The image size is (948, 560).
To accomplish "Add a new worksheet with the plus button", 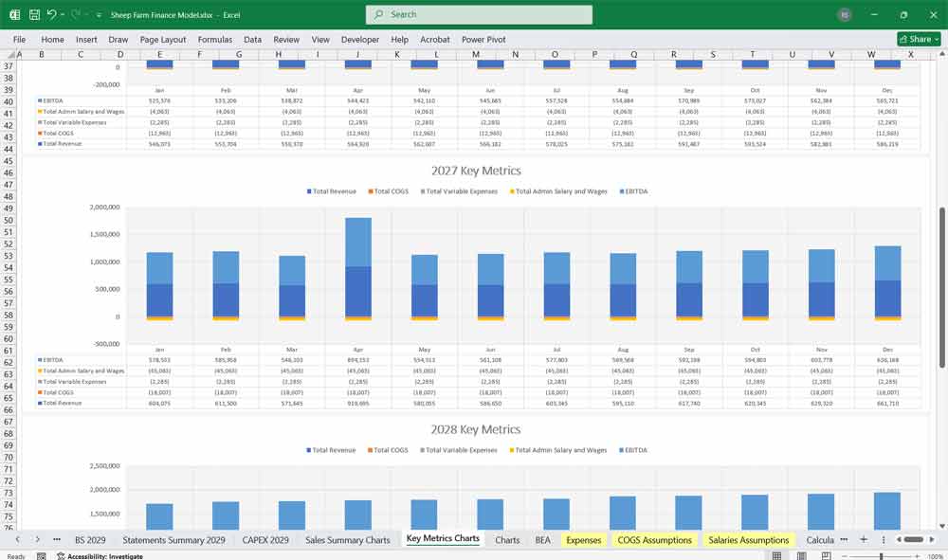I will tap(865, 539).
